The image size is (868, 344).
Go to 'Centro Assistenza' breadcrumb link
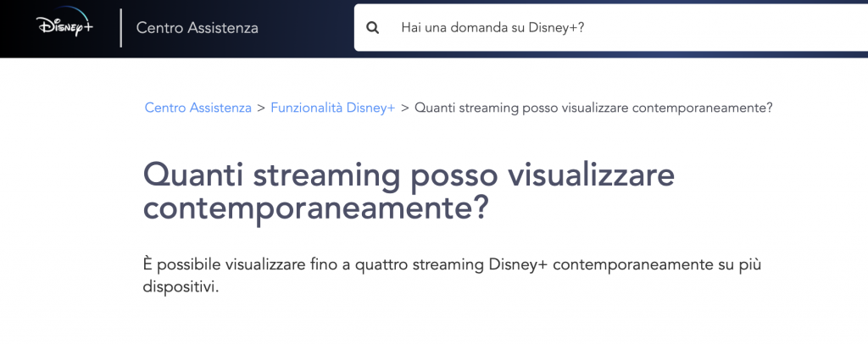click(198, 108)
